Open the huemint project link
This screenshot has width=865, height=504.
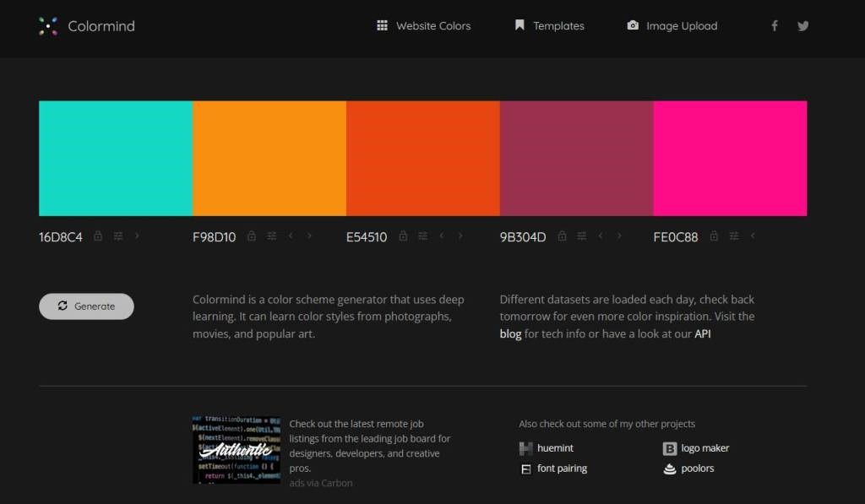(x=555, y=448)
